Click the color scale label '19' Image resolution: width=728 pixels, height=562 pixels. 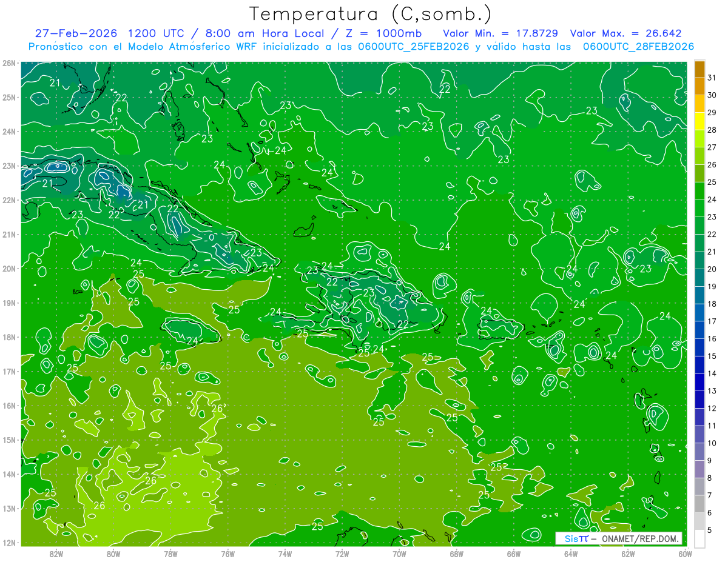[x=712, y=287]
